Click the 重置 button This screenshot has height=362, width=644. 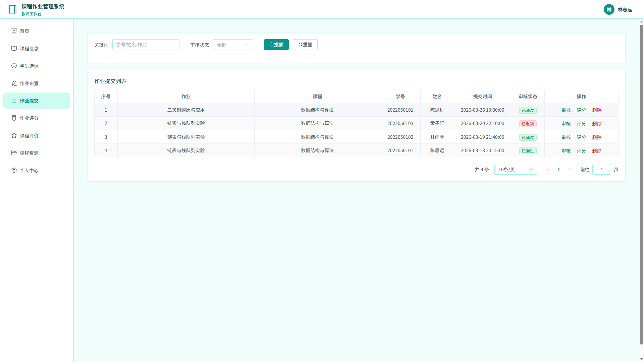[305, 45]
